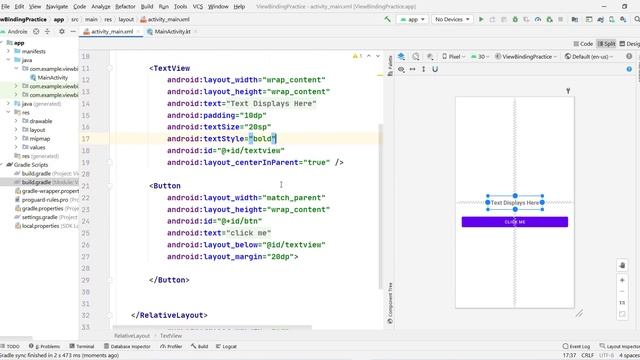Viewport: 640px width, 360px height.
Task: Open the Pixel device dropdown in the preview
Action: pos(453,56)
